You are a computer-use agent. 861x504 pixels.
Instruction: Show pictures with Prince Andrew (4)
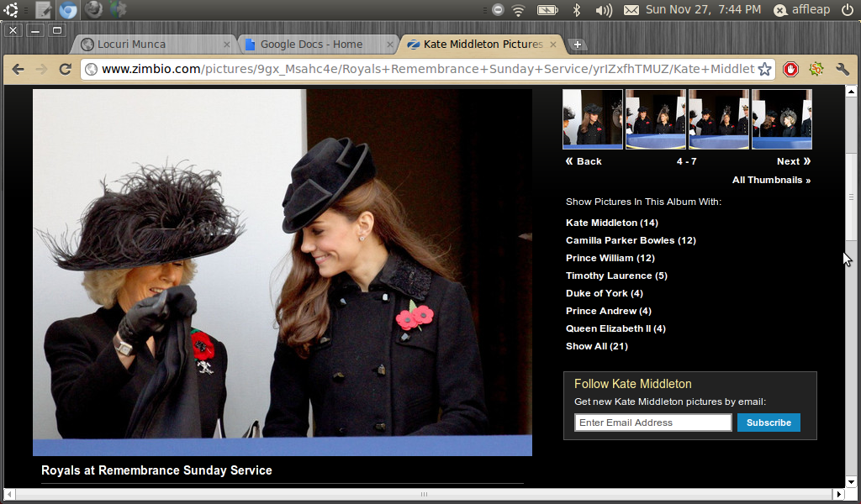[609, 311]
